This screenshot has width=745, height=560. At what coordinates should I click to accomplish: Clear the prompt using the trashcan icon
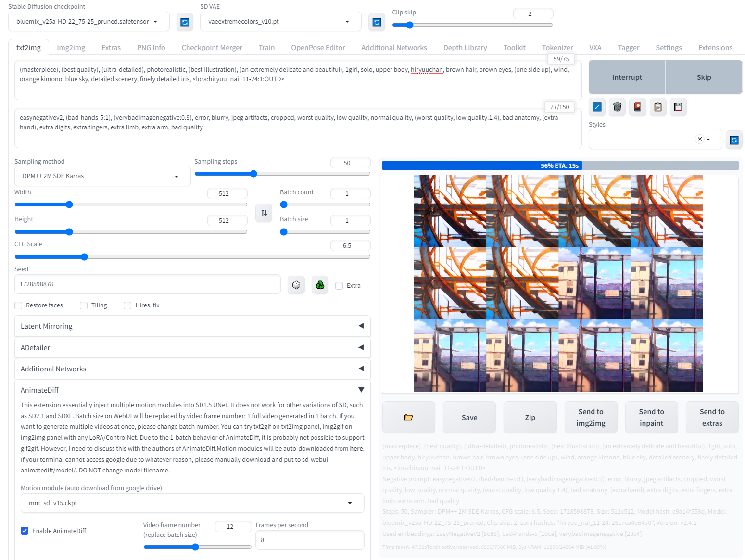617,107
